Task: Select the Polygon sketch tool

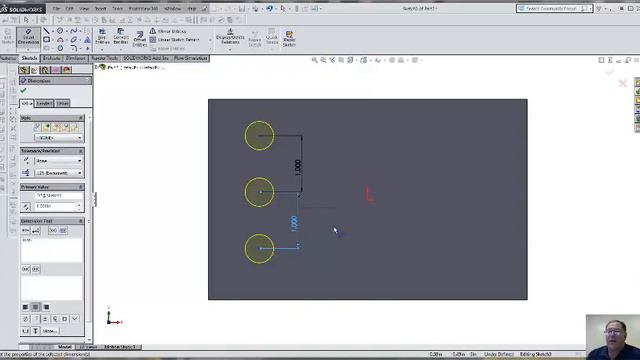Action: tap(60, 48)
